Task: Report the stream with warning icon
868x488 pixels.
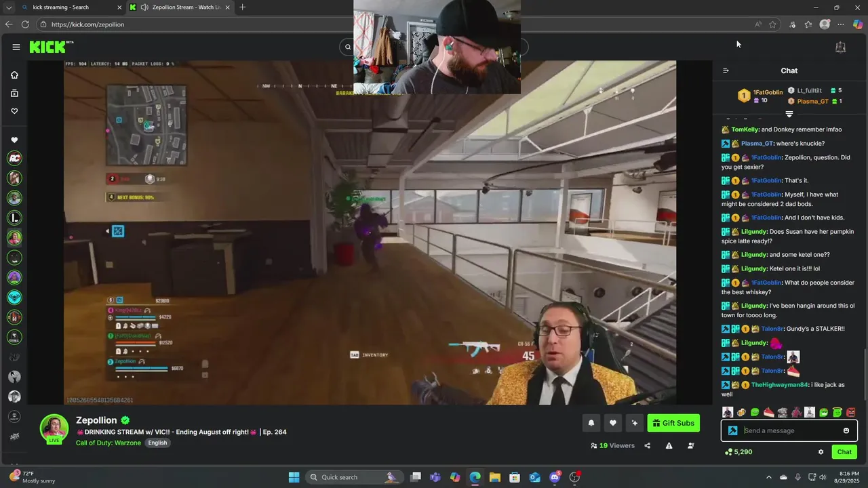Action: click(x=669, y=445)
